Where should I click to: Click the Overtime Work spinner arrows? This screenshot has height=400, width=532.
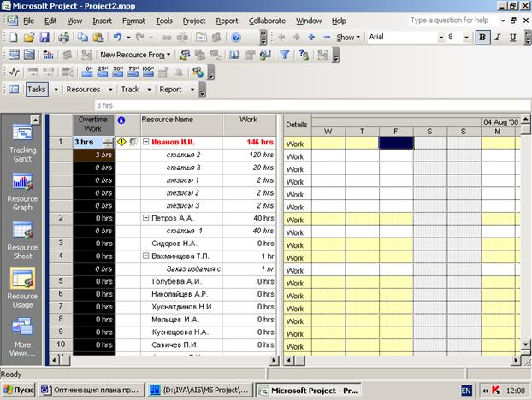tap(109, 143)
